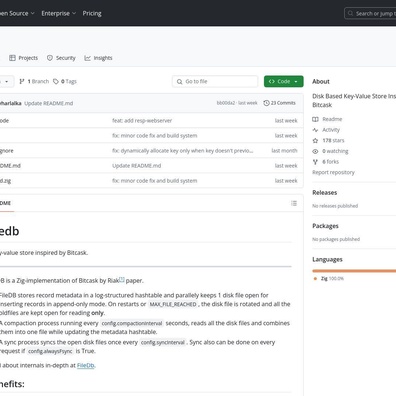Viewport: 396px width, 396px height.
Task: Click the MAX_FILE_REACHED code text
Action: pyautogui.click(x=173, y=304)
